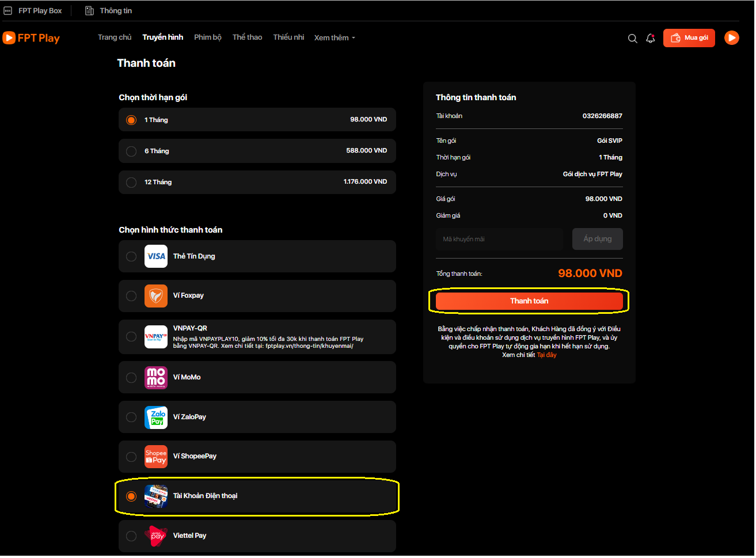The height and width of the screenshot is (558, 756).
Task: Expand the Xem thêm dropdown menu
Action: 335,38
